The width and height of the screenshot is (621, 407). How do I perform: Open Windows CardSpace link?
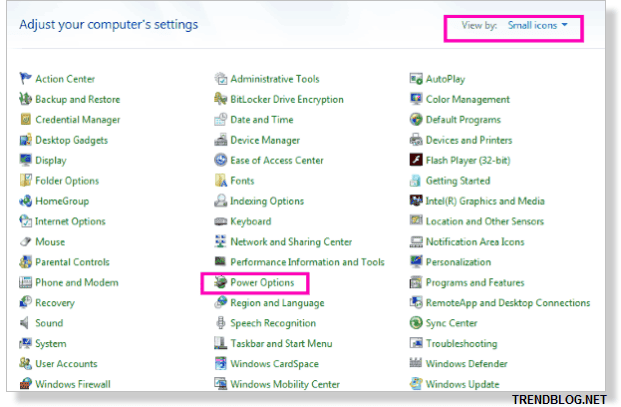click(x=274, y=364)
